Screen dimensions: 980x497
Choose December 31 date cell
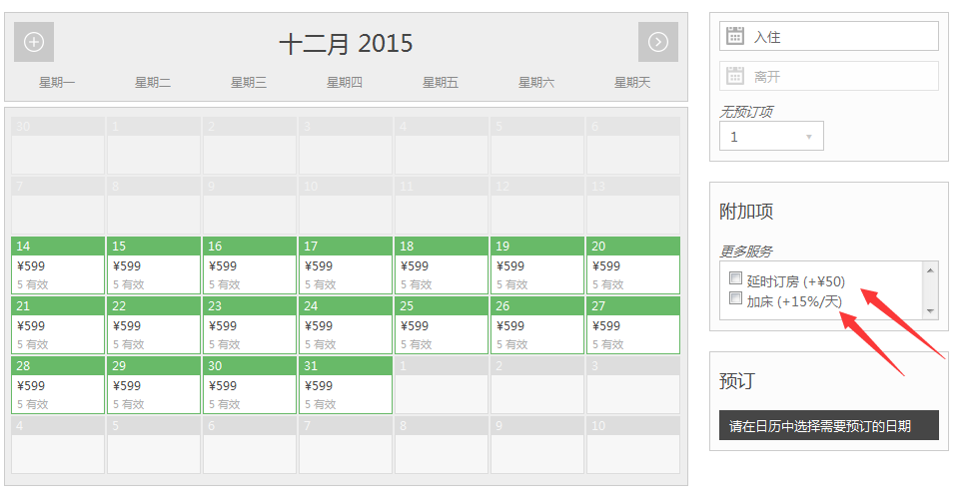[x=346, y=385]
